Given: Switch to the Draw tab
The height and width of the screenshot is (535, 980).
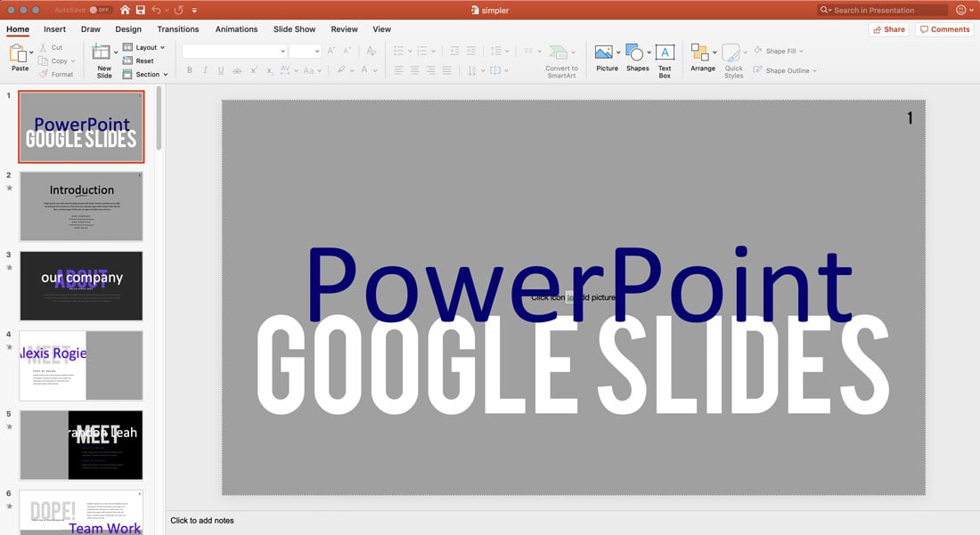Looking at the screenshot, I should (91, 28).
